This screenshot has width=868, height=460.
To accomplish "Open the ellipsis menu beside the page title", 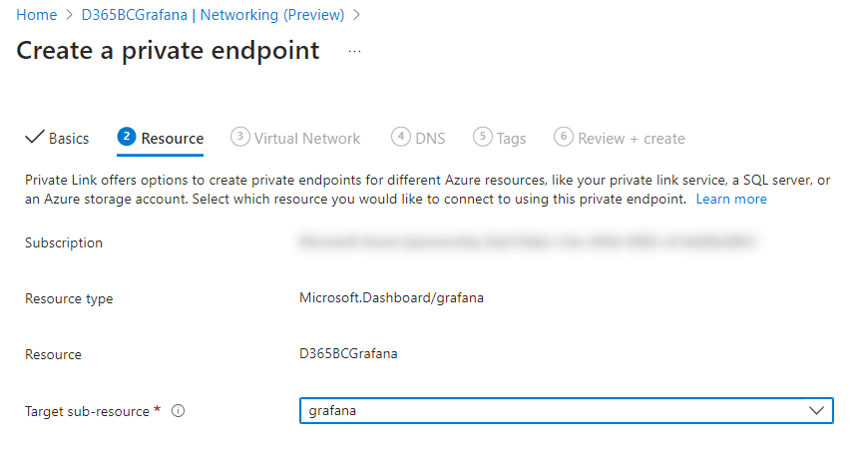I will [355, 51].
